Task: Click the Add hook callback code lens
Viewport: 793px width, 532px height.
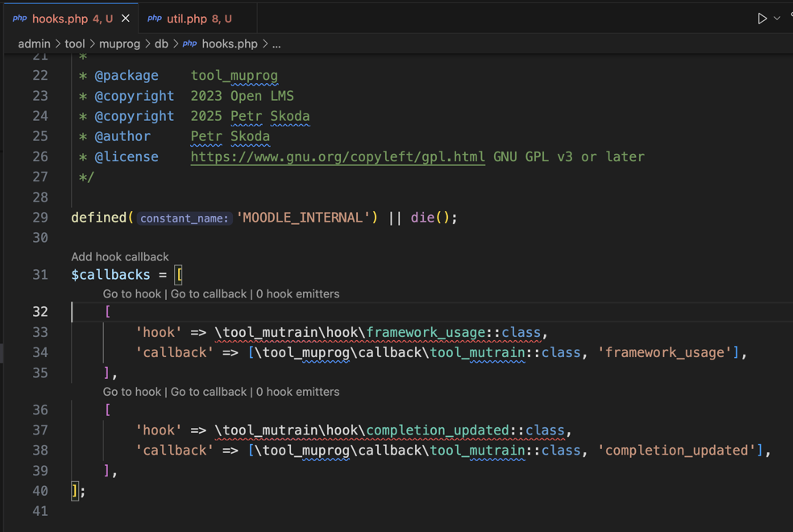Action: (120, 257)
